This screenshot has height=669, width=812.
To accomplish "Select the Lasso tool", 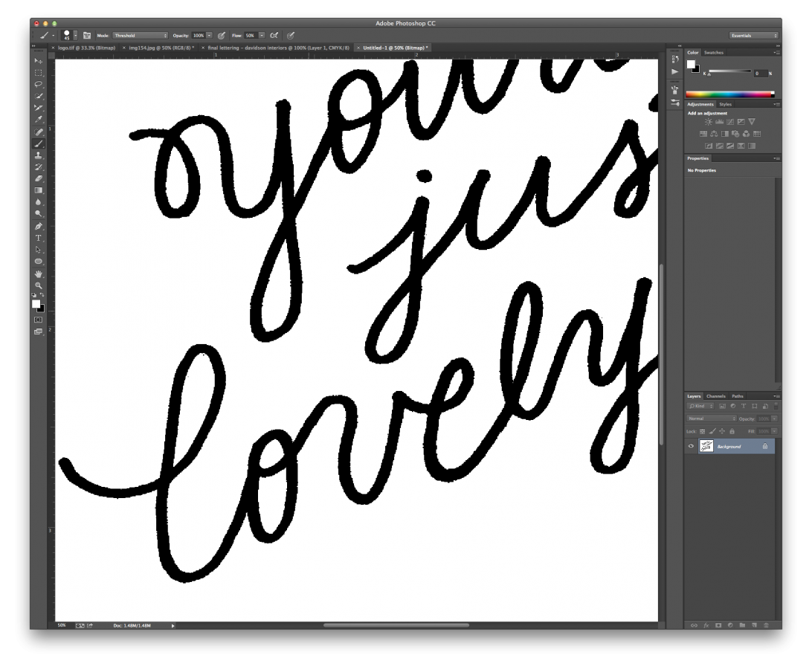I will (x=38, y=84).
